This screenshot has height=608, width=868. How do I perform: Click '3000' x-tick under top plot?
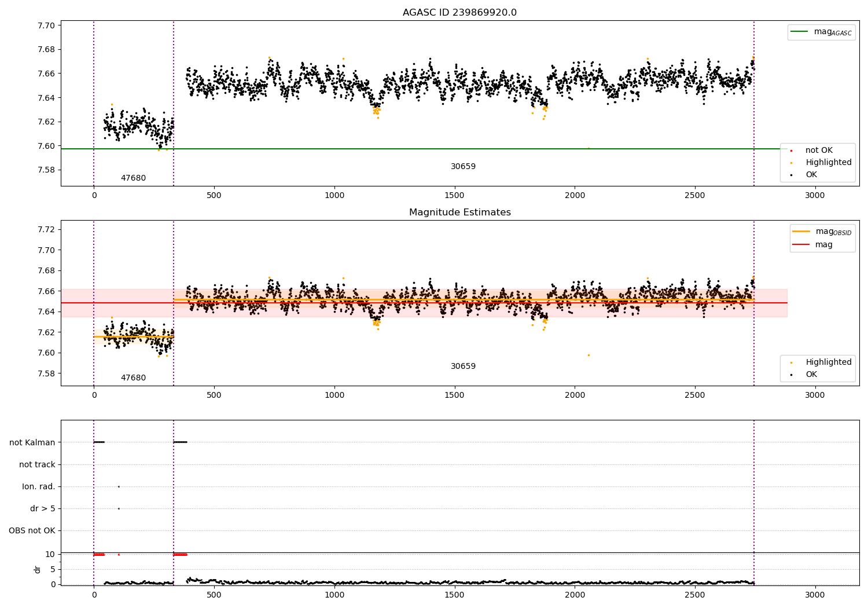tap(815, 195)
